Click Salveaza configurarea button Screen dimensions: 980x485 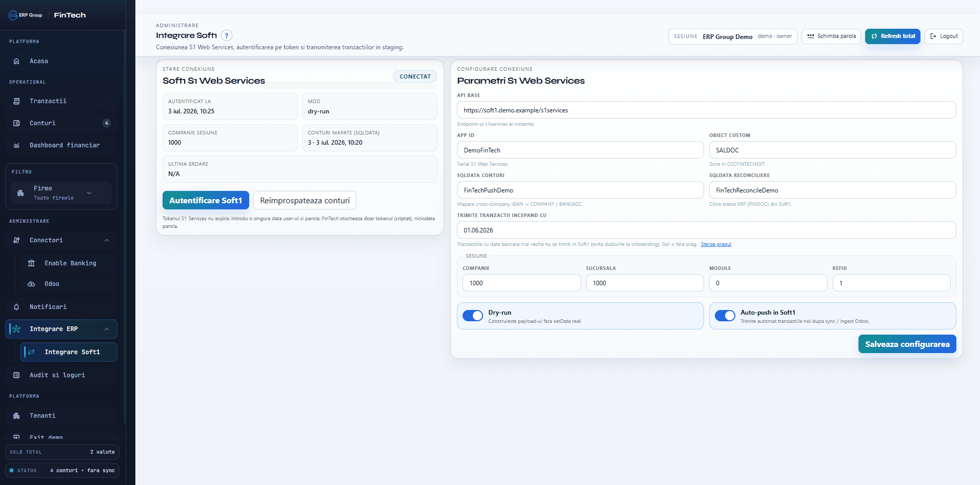click(907, 344)
